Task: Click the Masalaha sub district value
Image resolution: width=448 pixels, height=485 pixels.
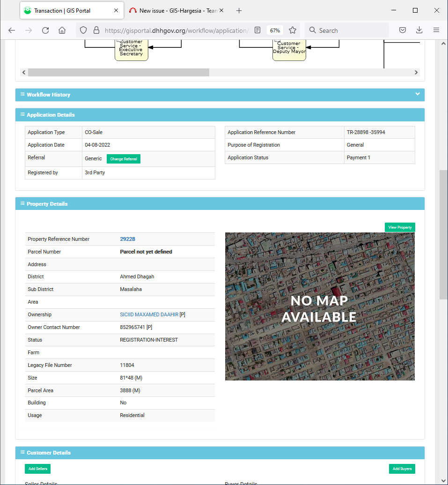Action: pos(131,289)
